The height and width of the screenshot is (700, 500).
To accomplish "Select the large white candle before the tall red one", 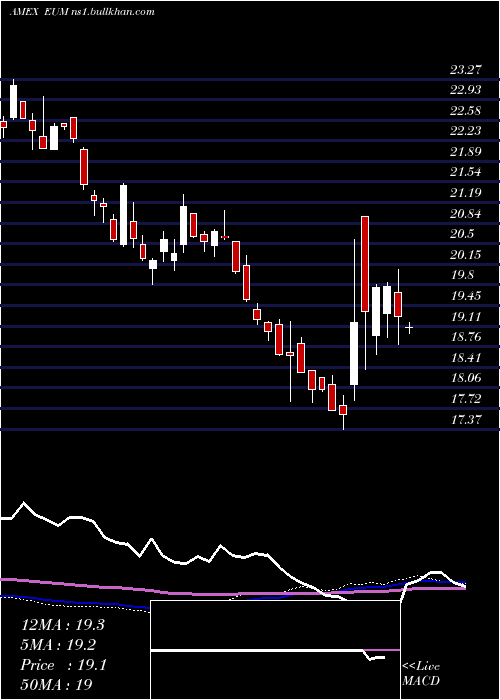I will (354, 353).
